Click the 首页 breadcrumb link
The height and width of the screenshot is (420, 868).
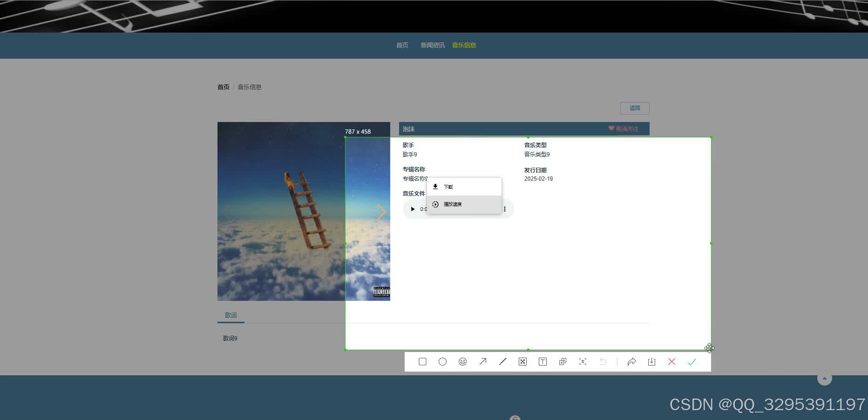coord(224,87)
